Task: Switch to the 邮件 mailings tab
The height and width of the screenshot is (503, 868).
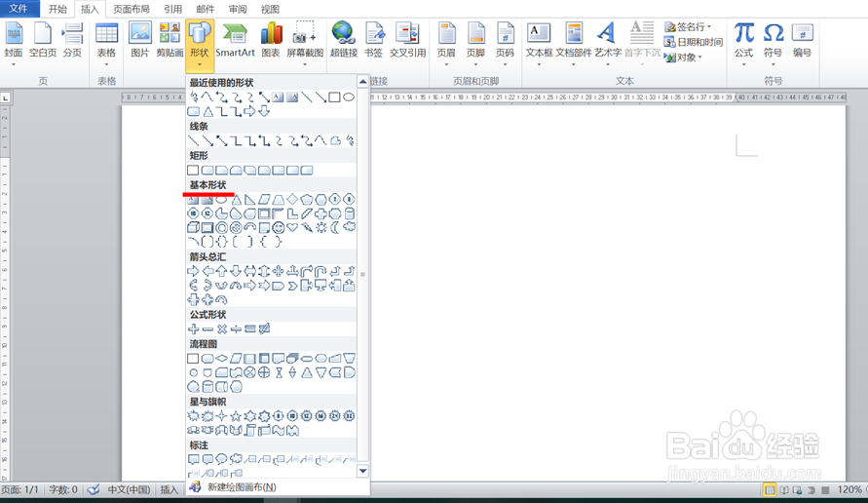Action: click(x=206, y=9)
